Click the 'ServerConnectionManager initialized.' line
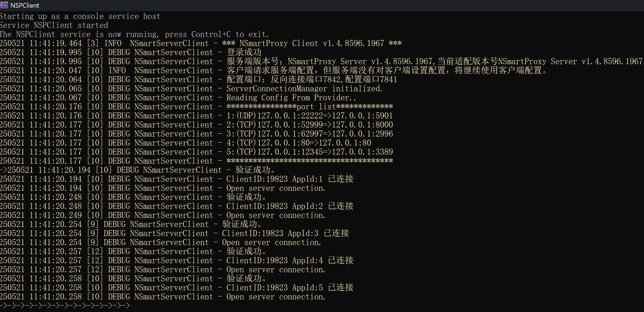 pos(191,89)
